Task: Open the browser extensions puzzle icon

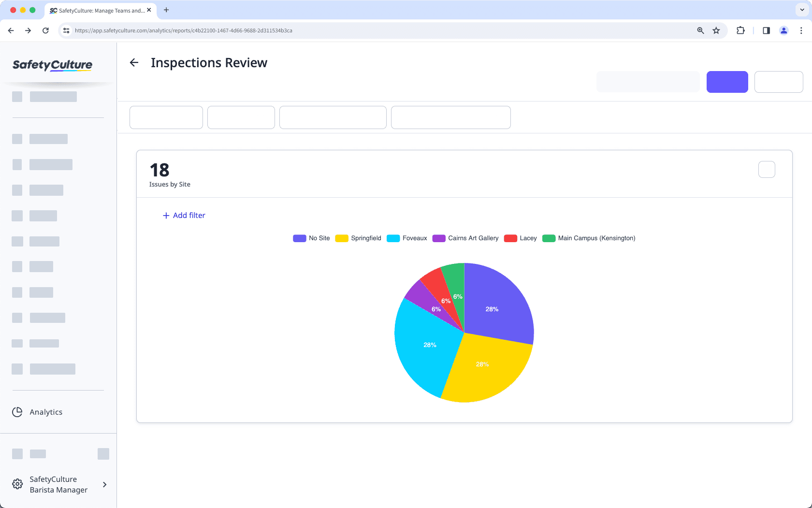Action: [x=740, y=30]
